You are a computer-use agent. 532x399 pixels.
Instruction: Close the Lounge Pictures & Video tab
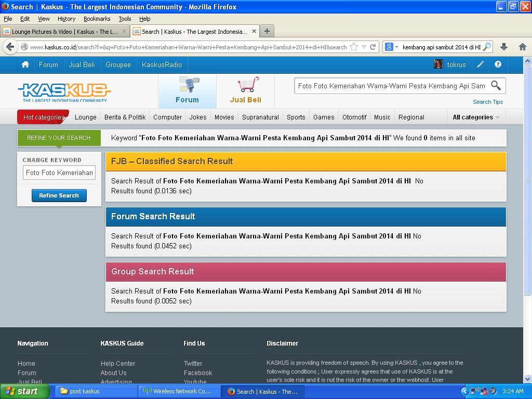[x=124, y=31]
